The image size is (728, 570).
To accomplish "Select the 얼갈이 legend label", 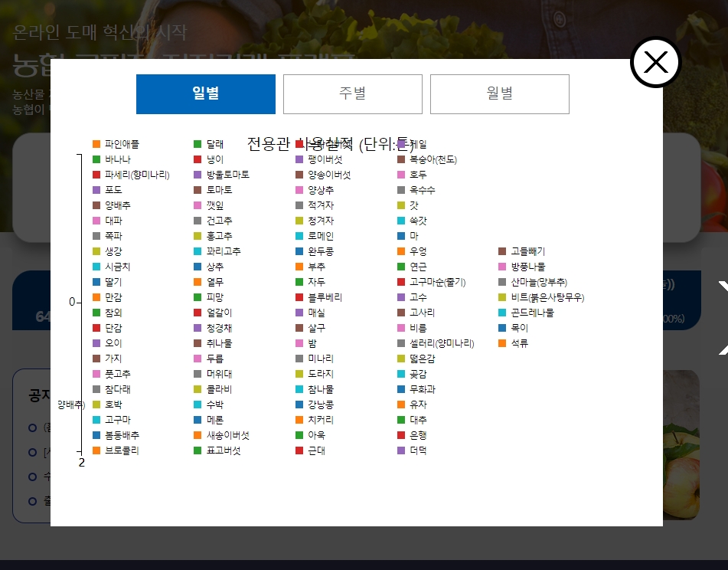I will click(219, 313).
